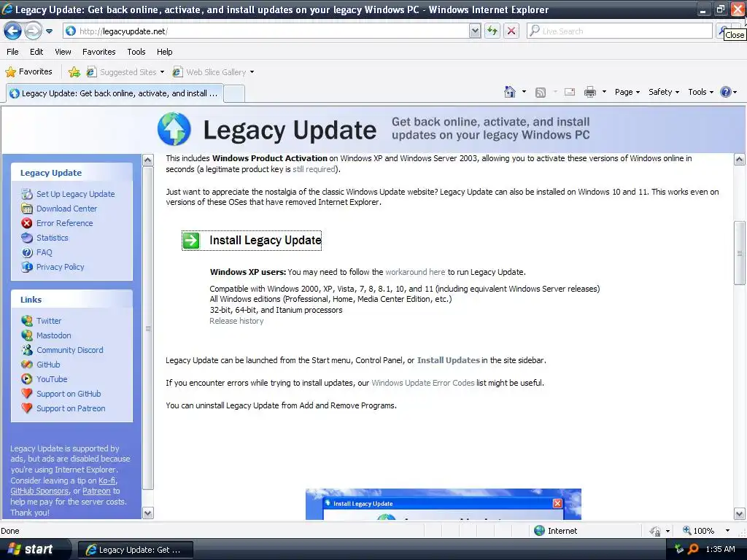Click sidebar scrollbar down arrow
This screenshot has height=560, width=747.
(x=148, y=513)
